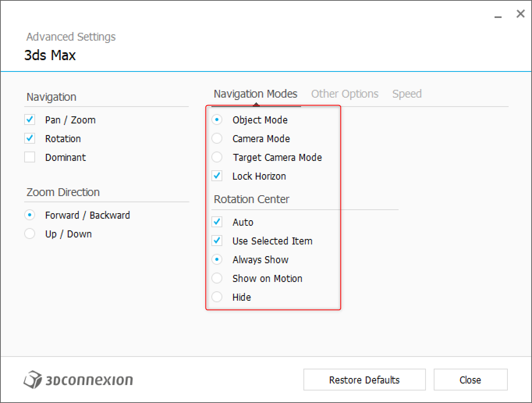This screenshot has height=403, width=532.
Task: Click the Advanced Settings label
Action: (71, 37)
